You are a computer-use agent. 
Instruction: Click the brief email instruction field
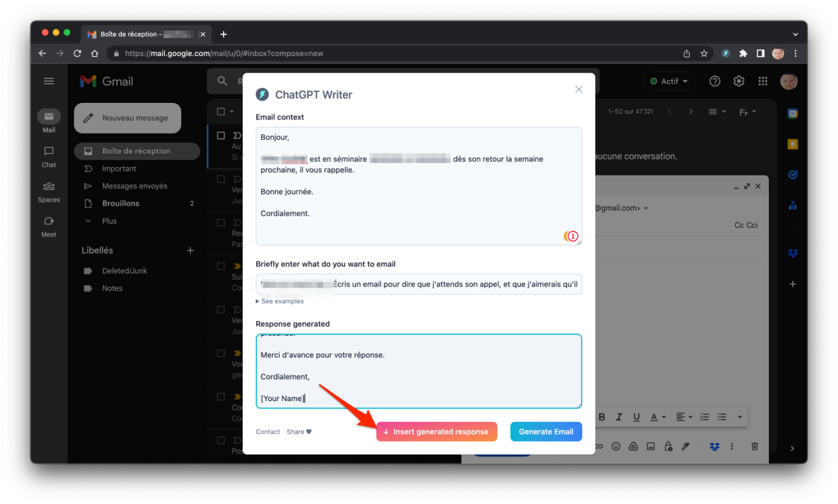pyautogui.click(x=419, y=284)
